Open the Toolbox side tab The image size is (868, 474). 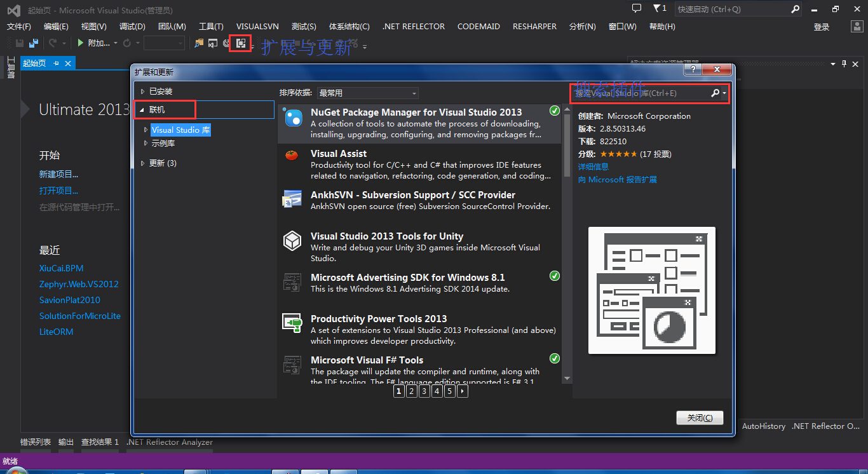11,68
